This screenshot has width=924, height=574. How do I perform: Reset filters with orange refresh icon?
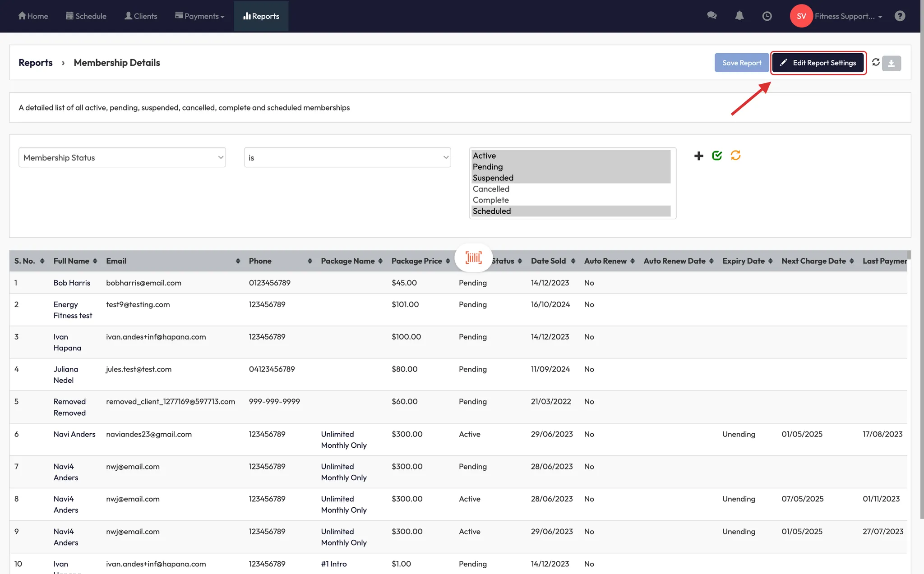[x=735, y=156]
